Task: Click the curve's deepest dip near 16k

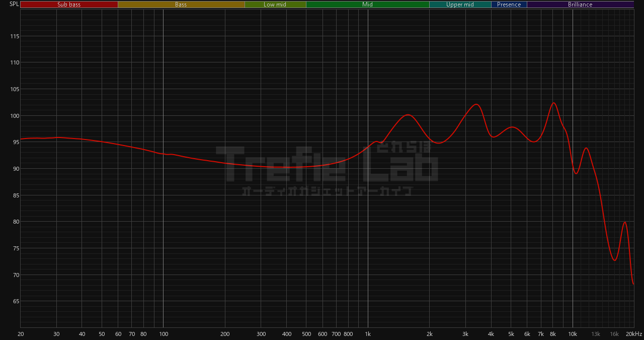Action: pyautogui.click(x=614, y=260)
